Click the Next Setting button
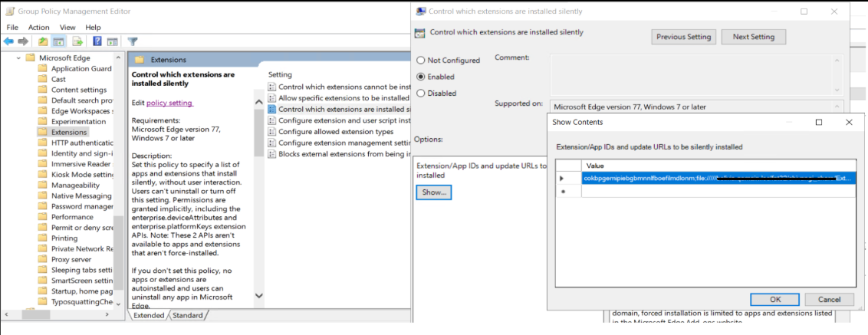 (754, 37)
